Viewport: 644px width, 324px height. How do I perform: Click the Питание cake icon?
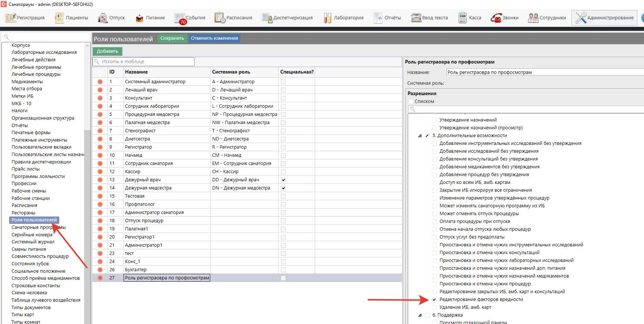[140, 18]
